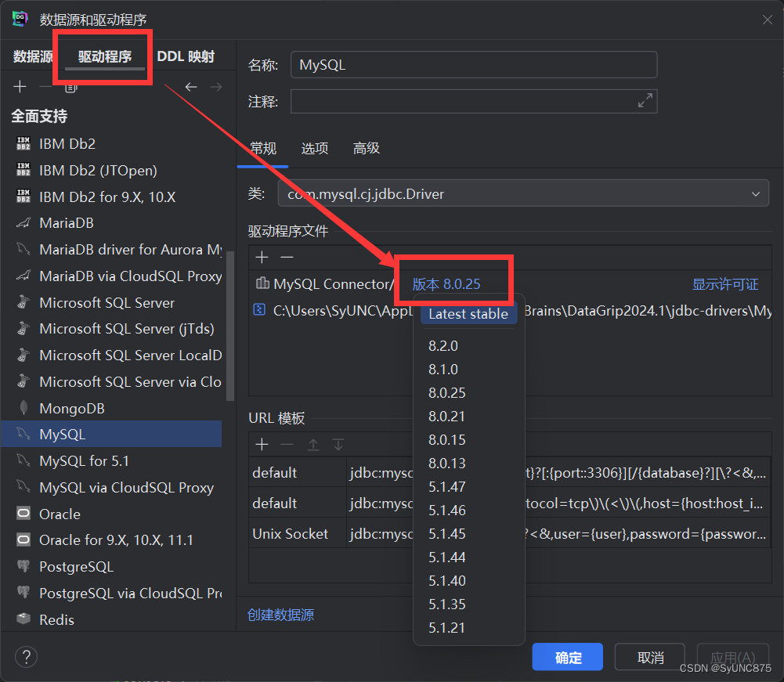Add a URL template with plus
The height and width of the screenshot is (682, 784).
click(262, 444)
